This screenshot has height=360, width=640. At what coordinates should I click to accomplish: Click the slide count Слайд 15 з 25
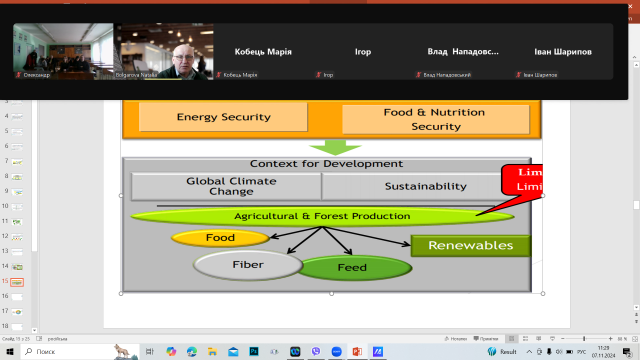[x=16, y=339]
